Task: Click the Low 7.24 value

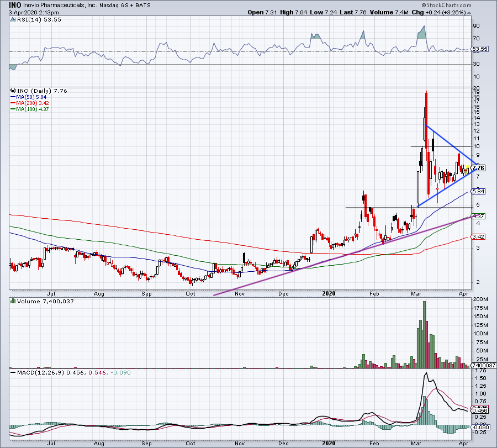Action: pyautogui.click(x=323, y=12)
